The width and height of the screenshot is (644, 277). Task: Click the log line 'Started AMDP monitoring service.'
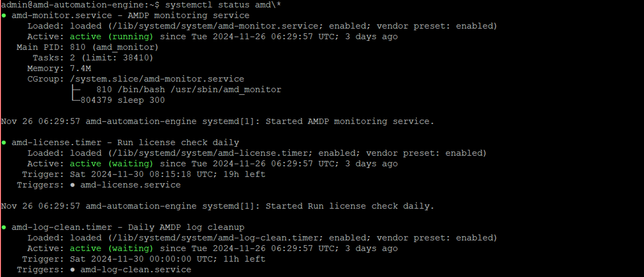pyautogui.click(x=350, y=122)
